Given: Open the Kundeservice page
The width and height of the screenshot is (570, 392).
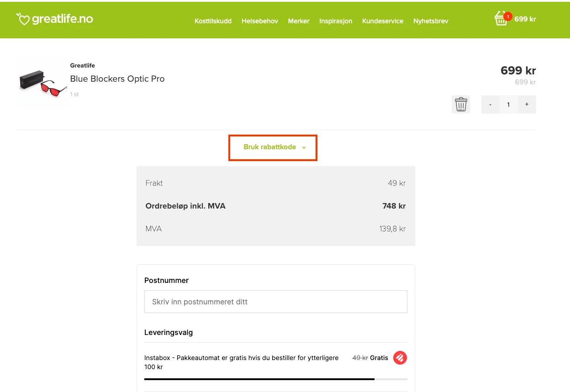Looking at the screenshot, I should click(383, 21).
